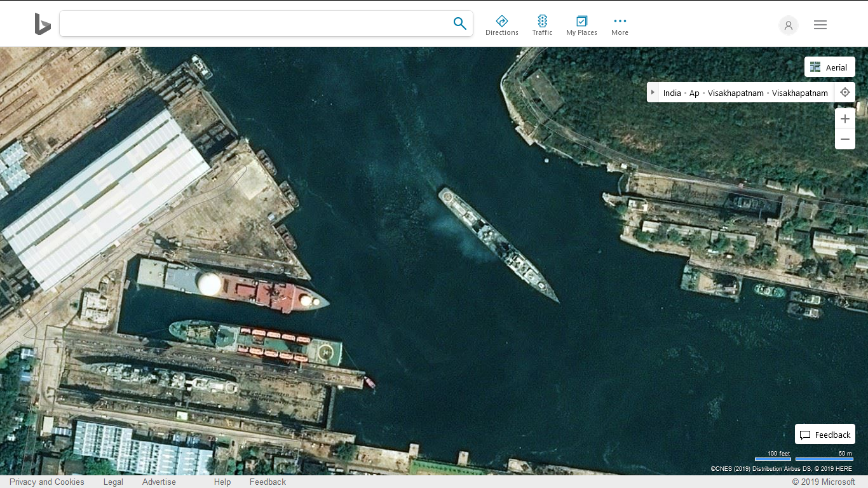Click the user account icon
Viewport: 868px width, 488px height.
(789, 25)
